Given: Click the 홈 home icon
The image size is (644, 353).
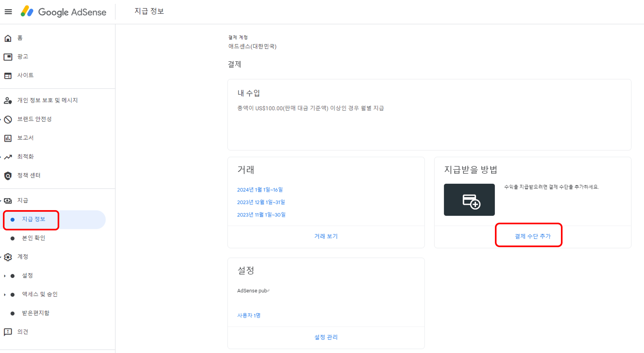Looking at the screenshot, I should (x=8, y=38).
